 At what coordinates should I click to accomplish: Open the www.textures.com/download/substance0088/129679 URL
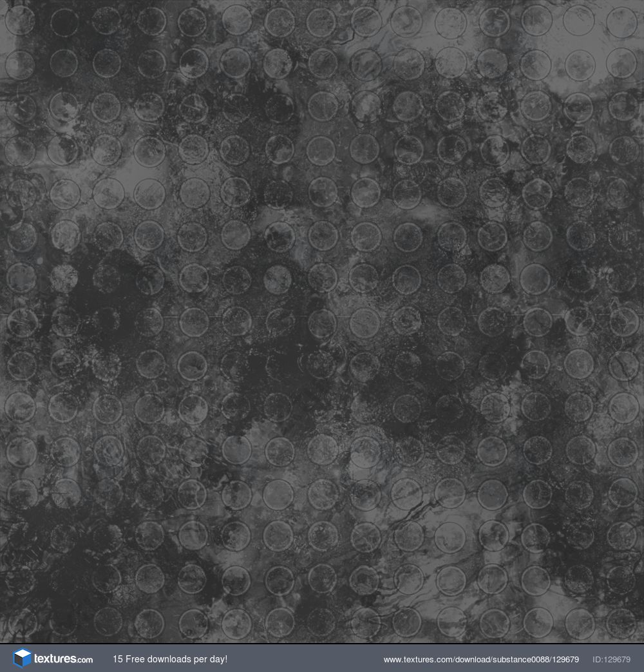click(x=481, y=660)
